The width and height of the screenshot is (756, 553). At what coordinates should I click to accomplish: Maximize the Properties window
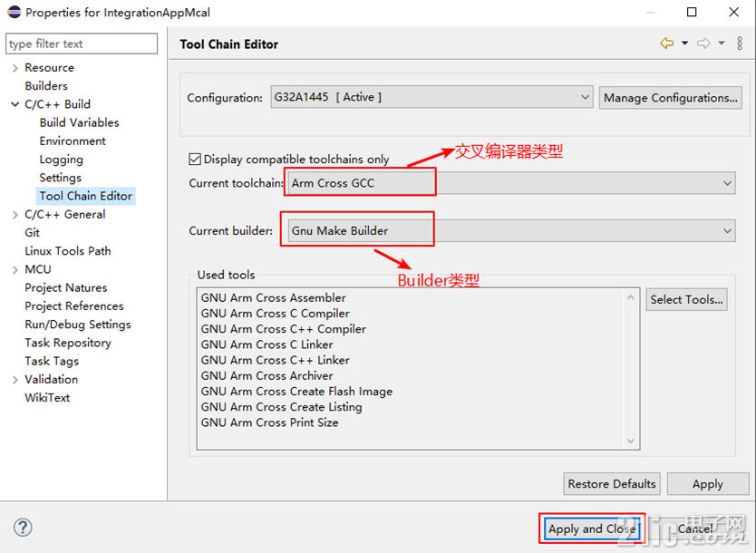tap(692, 12)
